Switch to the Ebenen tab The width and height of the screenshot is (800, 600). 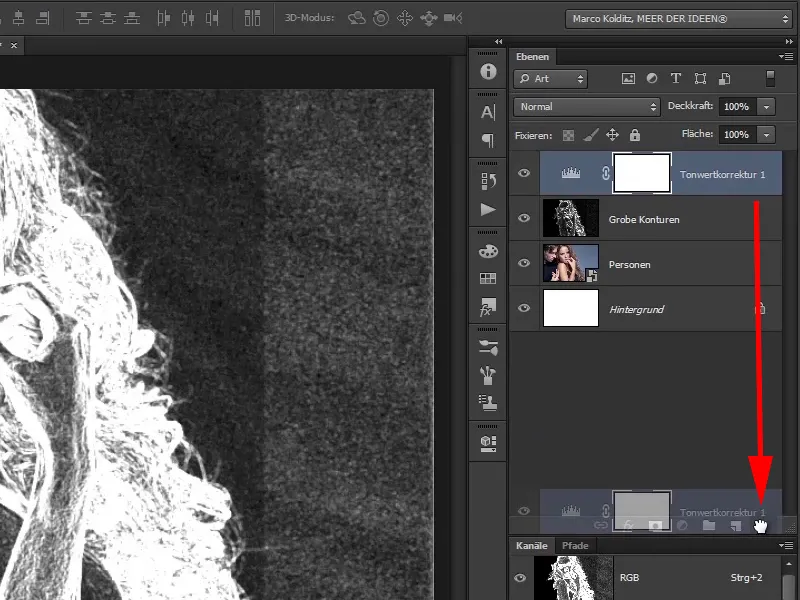click(x=532, y=57)
